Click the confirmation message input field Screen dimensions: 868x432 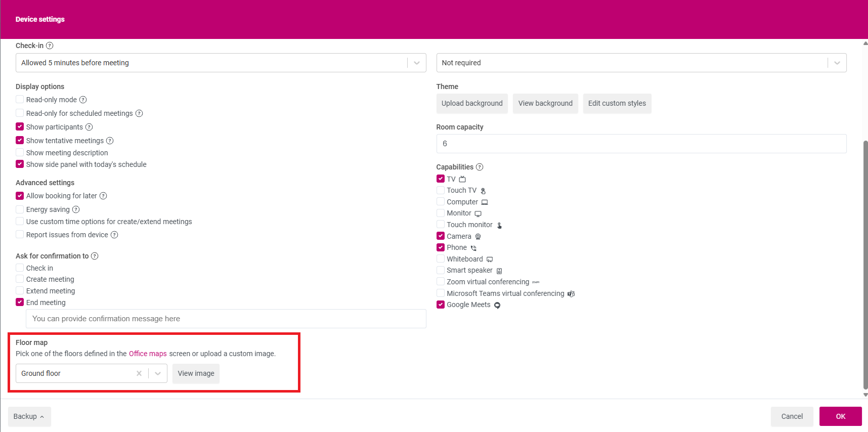coord(226,319)
